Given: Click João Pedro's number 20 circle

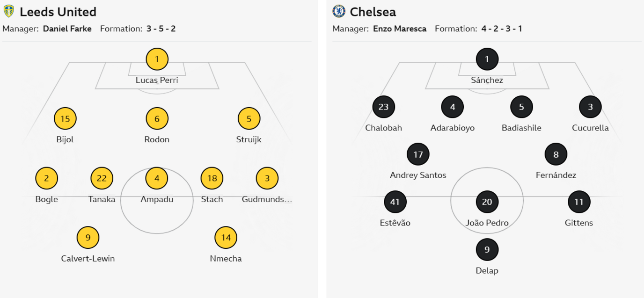Looking at the screenshot, I should pos(487,202).
